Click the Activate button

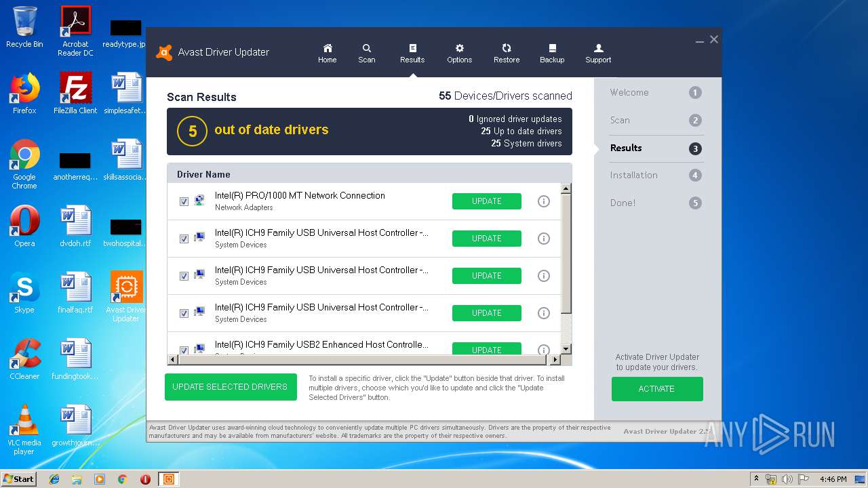(x=657, y=389)
